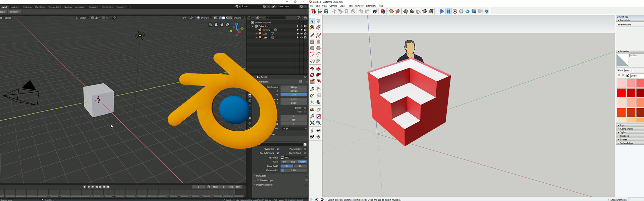Image resolution: width=644 pixels, height=201 pixels.
Task: Open SketchUp Extensions menu
Action: (371, 6)
